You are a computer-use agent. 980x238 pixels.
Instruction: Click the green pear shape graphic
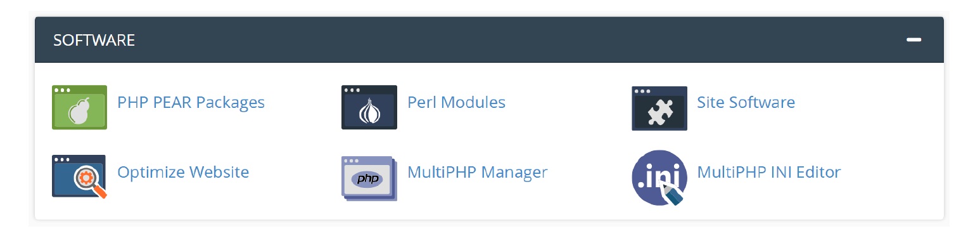point(79,112)
